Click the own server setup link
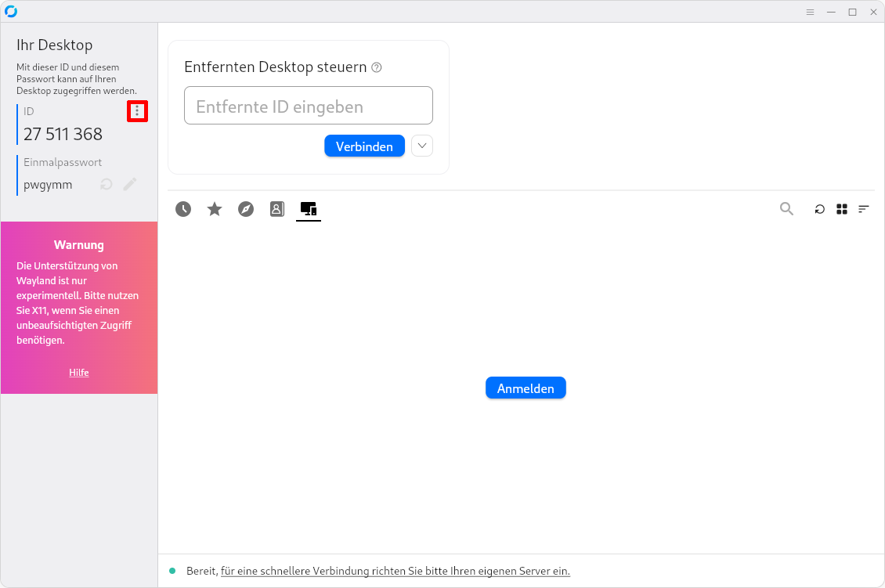885x588 pixels. [395, 571]
